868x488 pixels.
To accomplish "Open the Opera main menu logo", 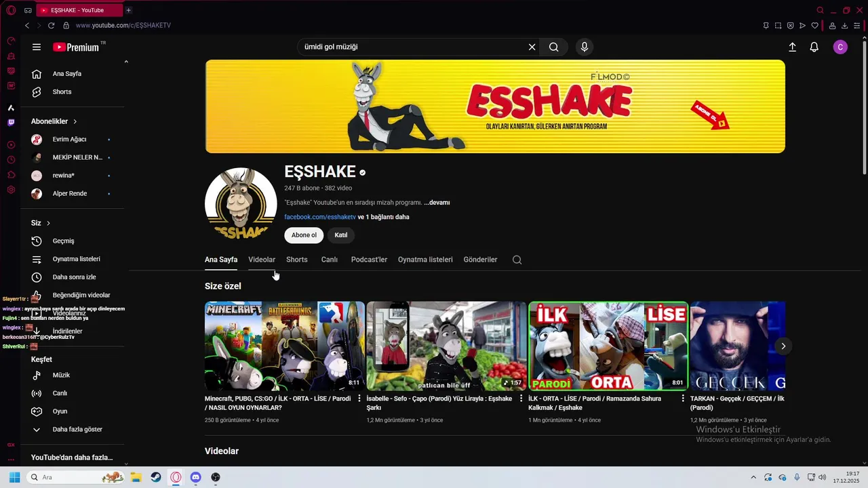I will [11, 10].
